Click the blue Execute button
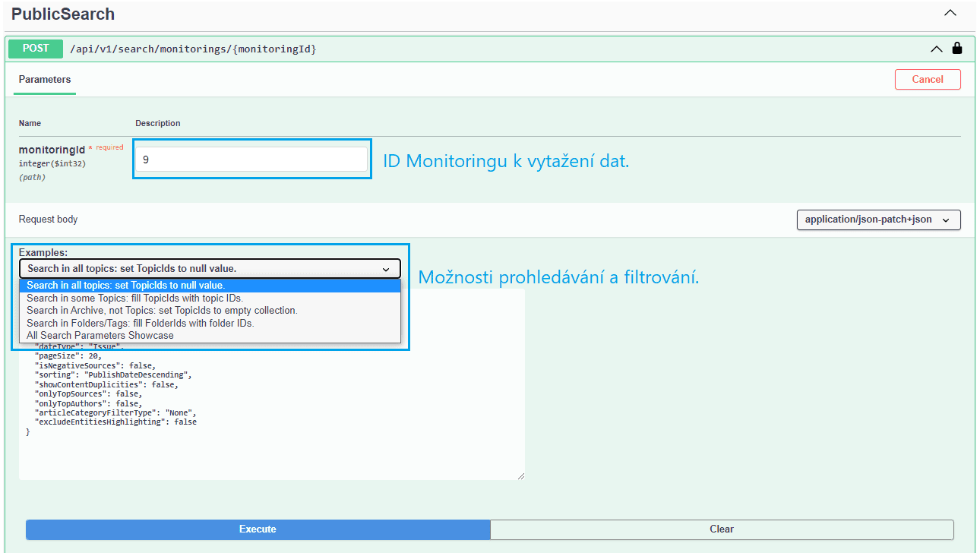The width and height of the screenshot is (980, 553). point(258,529)
